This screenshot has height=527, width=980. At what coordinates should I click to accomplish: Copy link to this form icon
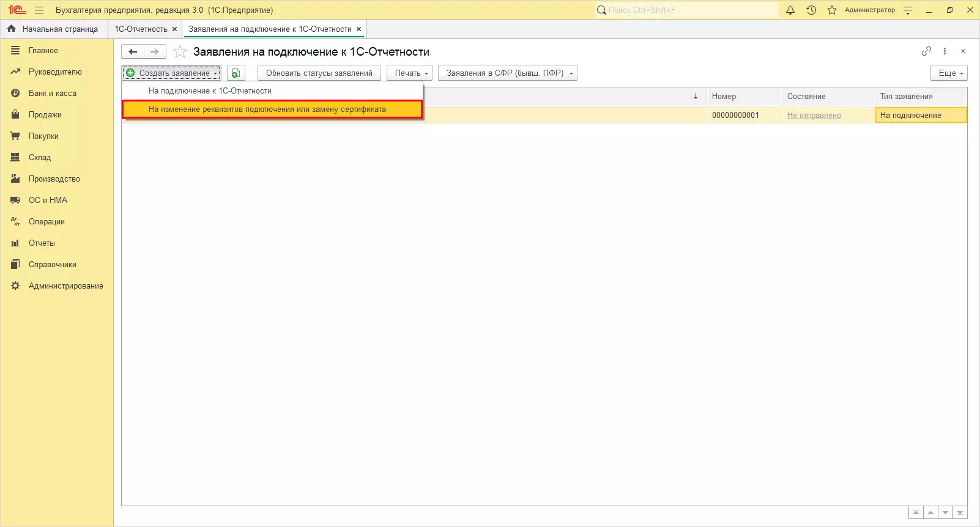pyautogui.click(x=926, y=51)
